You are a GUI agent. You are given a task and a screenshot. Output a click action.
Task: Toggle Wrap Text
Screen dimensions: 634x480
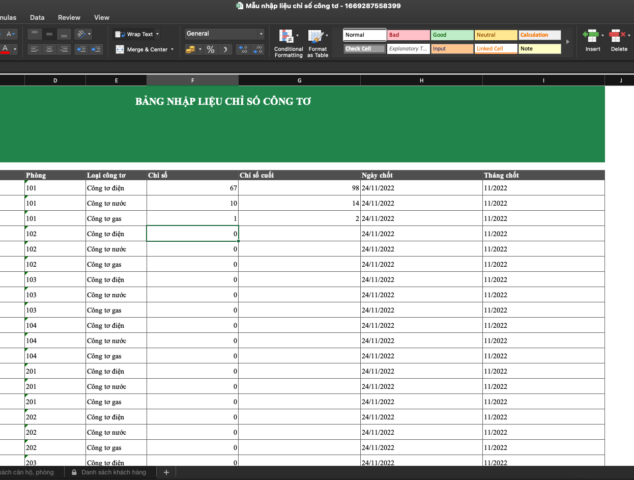click(135, 34)
